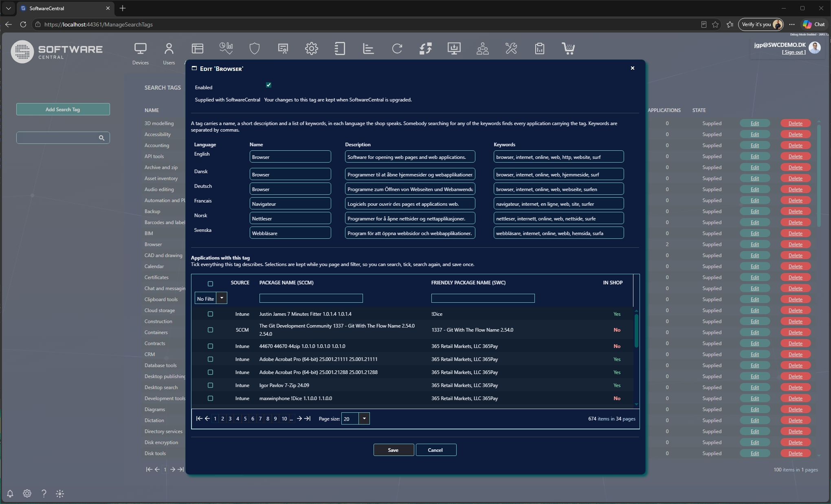Screen dimensions: 831x504
Task: Open the Source 'No Filter' dropdown
Action: (x=222, y=298)
